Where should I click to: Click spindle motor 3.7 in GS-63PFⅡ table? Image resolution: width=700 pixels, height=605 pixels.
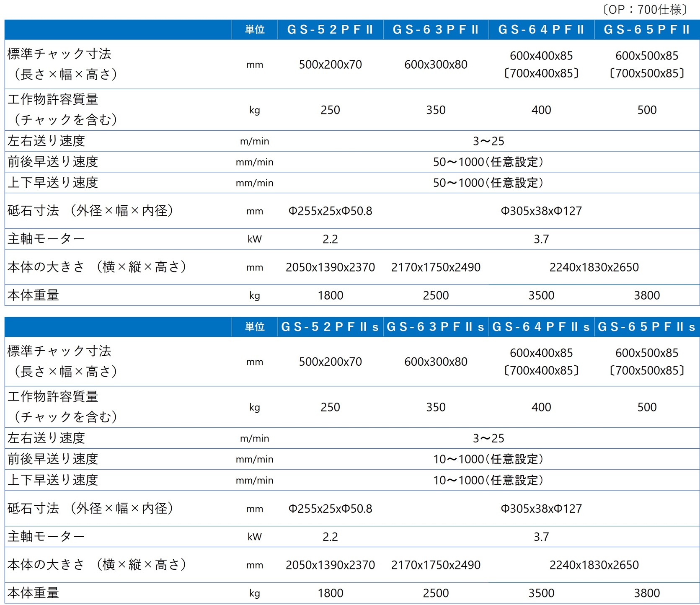click(x=541, y=239)
